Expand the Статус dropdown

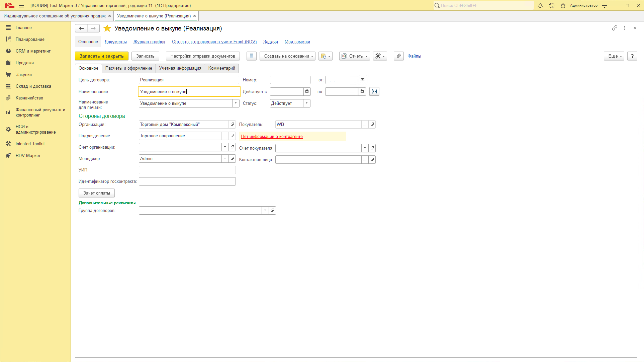pos(306,103)
